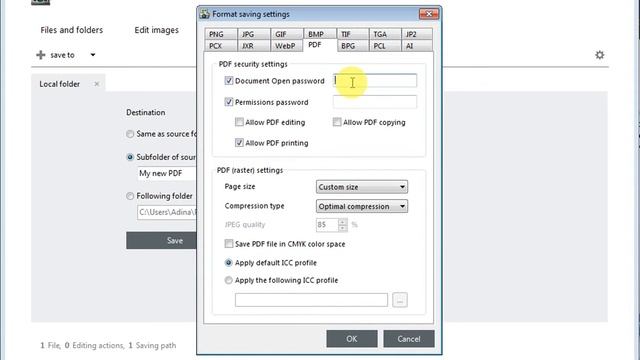Click the Document Open password field
This screenshot has height=360, width=640.
[x=375, y=80]
